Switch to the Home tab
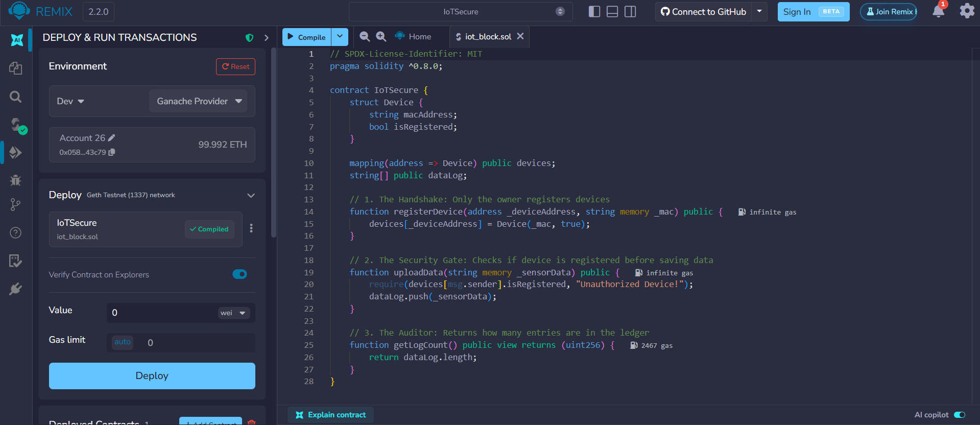The image size is (980, 425). click(413, 36)
